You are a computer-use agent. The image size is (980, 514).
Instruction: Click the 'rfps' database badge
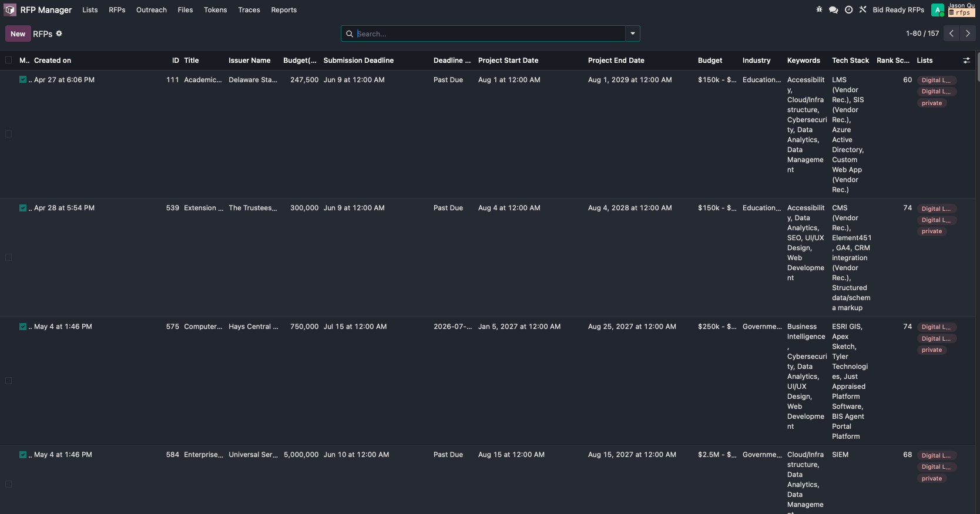point(962,13)
